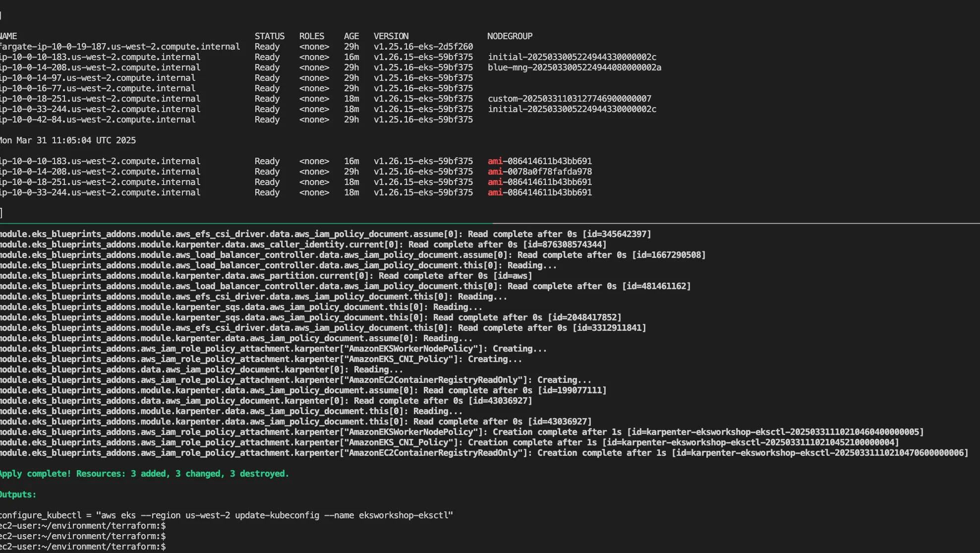Click the first ec2-user terminal prompt
This screenshot has height=553, width=980.
coord(83,526)
